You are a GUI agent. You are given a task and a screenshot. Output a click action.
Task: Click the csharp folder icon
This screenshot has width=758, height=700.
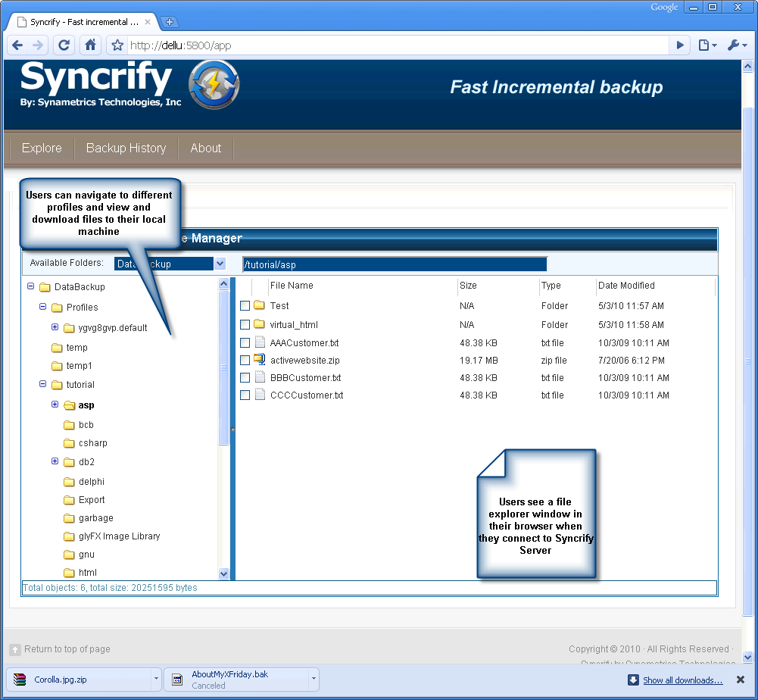pyautogui.click(x=69, y=444)
